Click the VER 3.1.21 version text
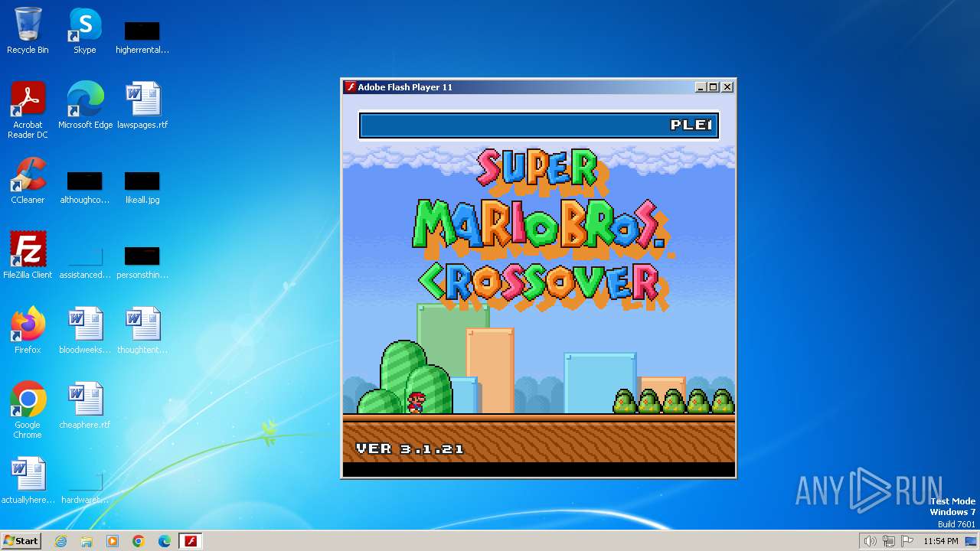980x551 pixels. tap(410, 449)
